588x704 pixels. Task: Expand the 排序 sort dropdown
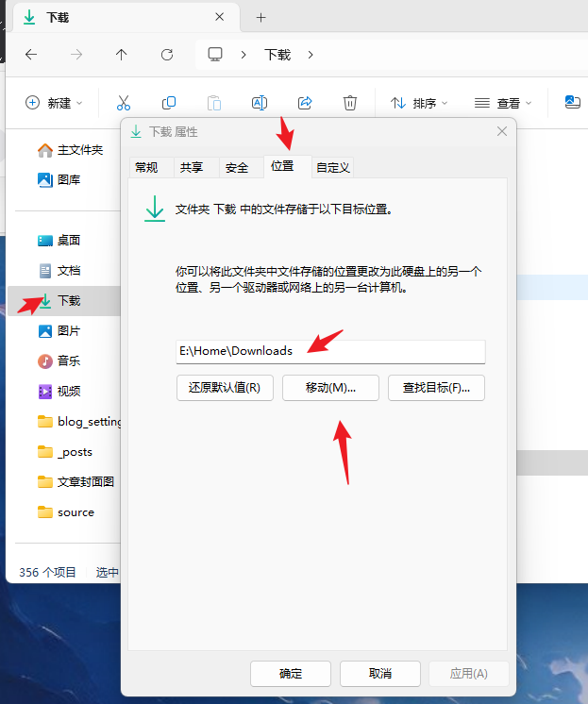click(419, 103)
